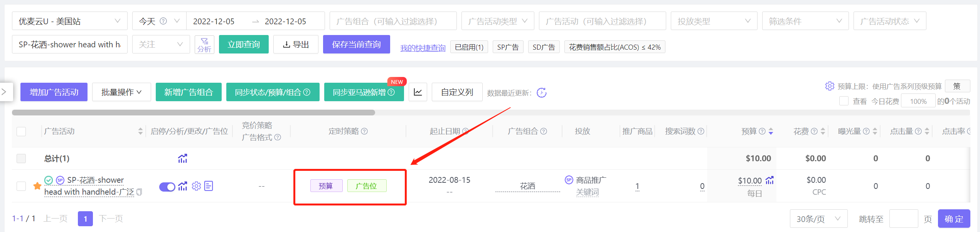This screenshot has height=232, width=980.
Task: Open the 我的快捷查询 link
Action: coord(423,48)
